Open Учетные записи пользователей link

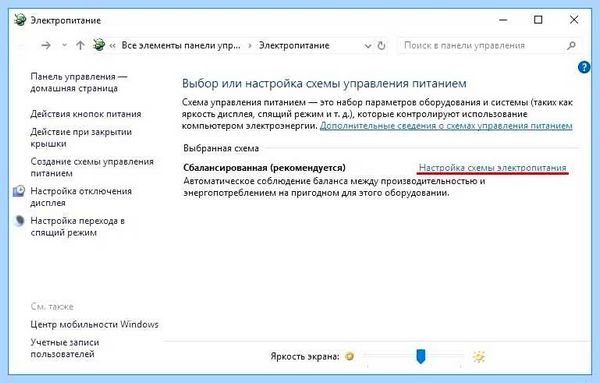tap(65, 348)
